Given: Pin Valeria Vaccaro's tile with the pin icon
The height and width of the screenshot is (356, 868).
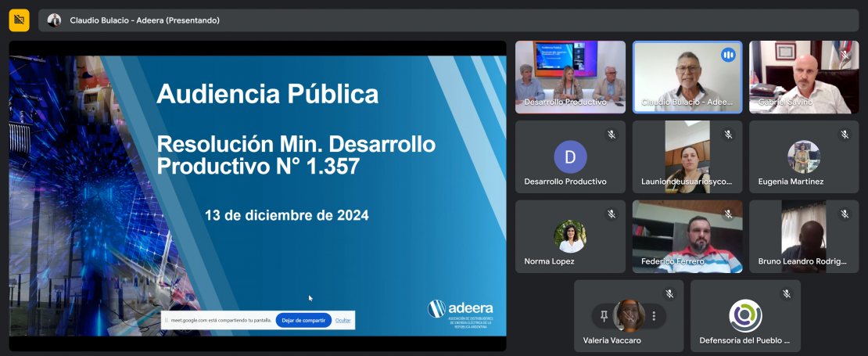Looking at the screenshot, I should (604, 315).
